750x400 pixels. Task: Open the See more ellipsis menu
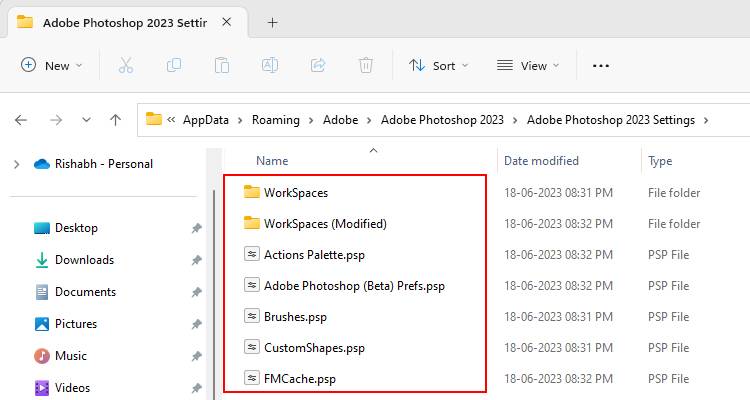coord(601,66)
